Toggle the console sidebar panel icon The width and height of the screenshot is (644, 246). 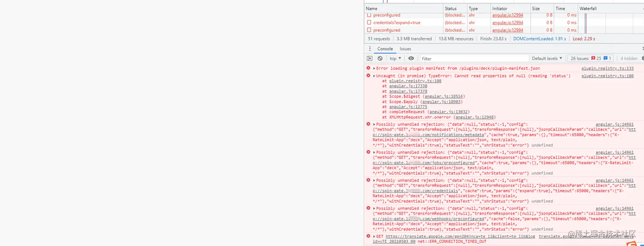[370, 58]
